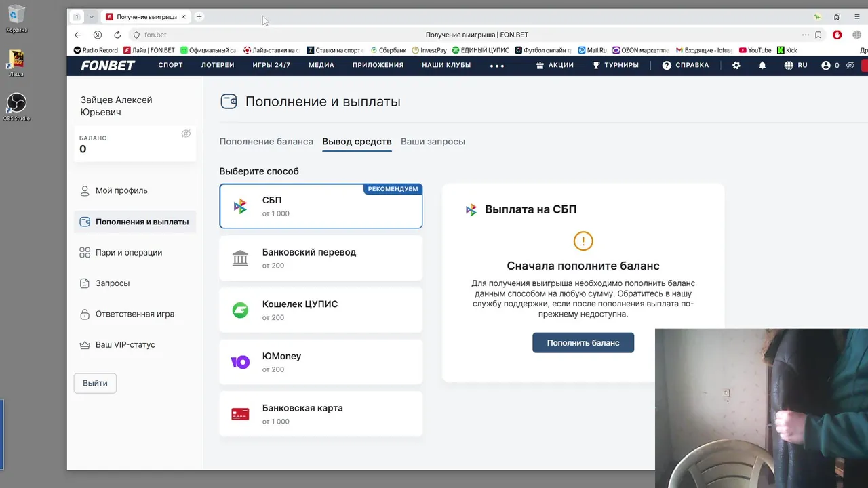Image resolution: width=868 pixels, height=488 pixels.
Task: Toggle balance visibility eye in sidebar
Action: pyautogui.click(x=186, y=134)
